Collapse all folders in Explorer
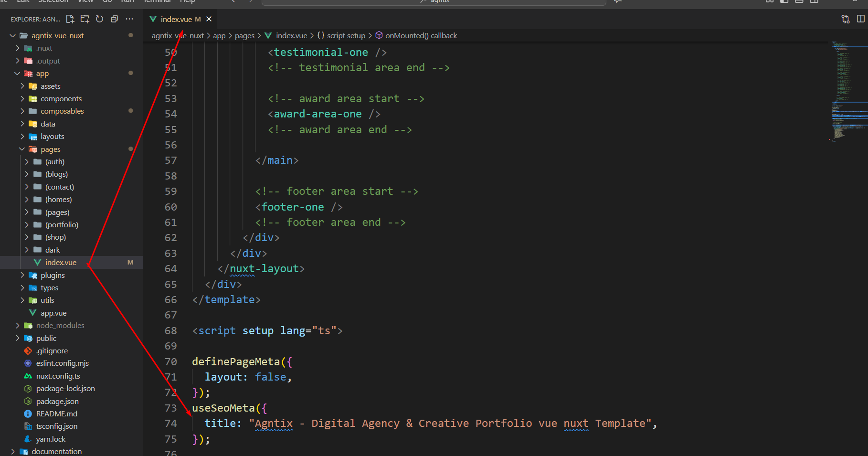 point(114,19)
